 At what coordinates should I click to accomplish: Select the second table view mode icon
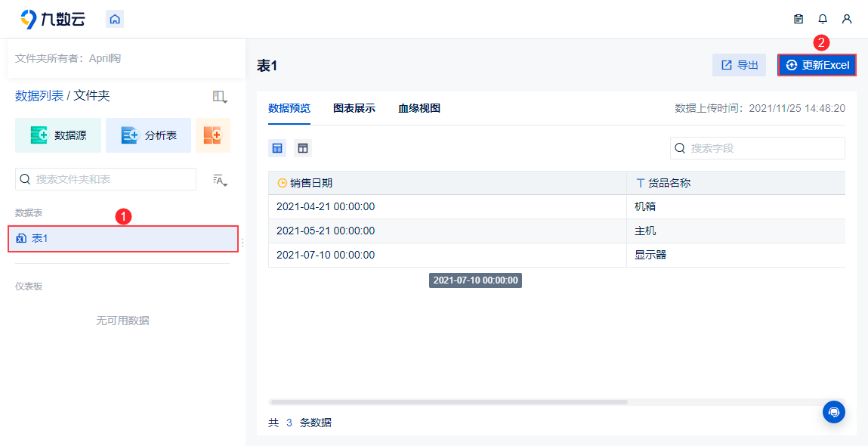303,148
